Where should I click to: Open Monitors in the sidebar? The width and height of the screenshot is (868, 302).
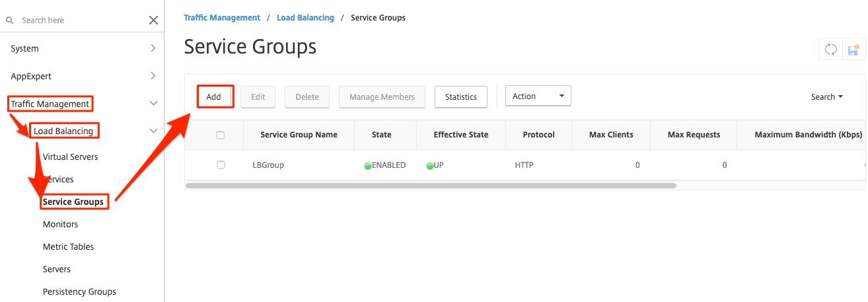61,224
